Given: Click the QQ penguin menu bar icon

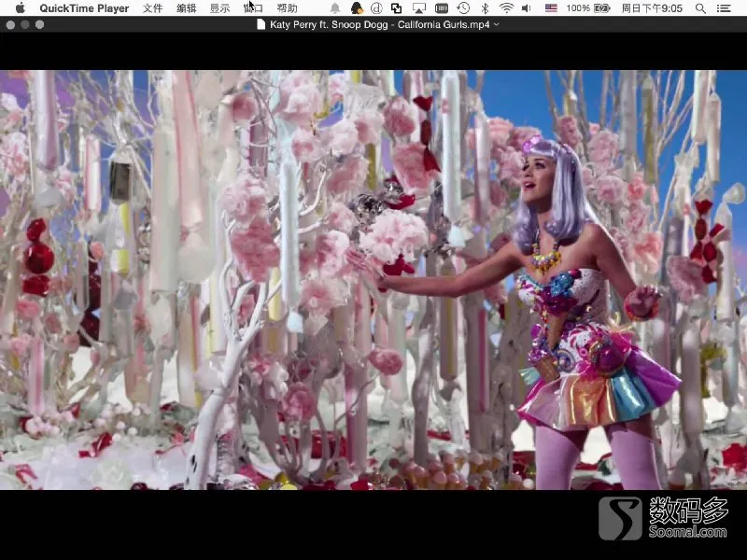Looking at the screenshot, I should (357, 8).
